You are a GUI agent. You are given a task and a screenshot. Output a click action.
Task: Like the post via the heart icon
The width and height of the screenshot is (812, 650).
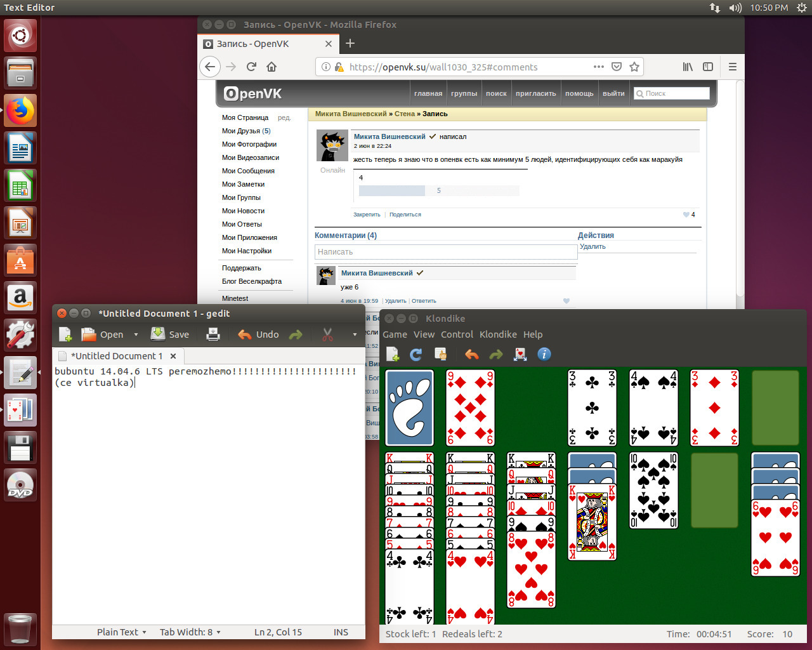coord(686,215)
